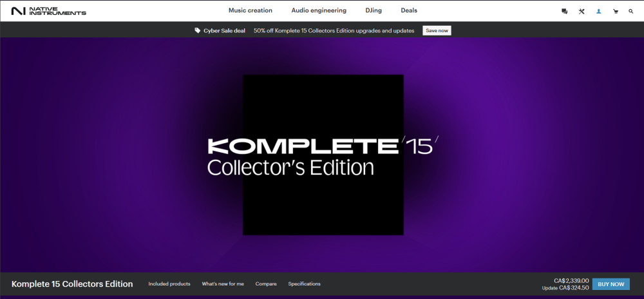Click the Save now button
The image size is (644, 299).
click(x=437, y=30)
